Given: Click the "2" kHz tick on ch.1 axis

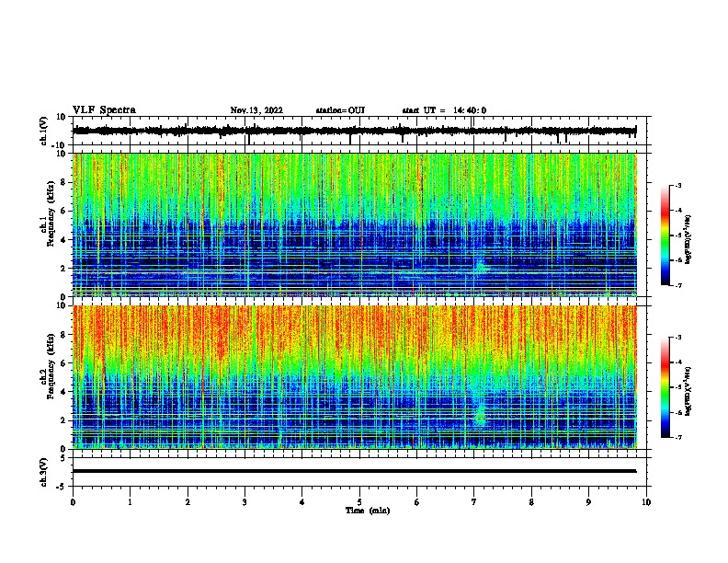Looking at the screenshot, I should pos(63,269).
